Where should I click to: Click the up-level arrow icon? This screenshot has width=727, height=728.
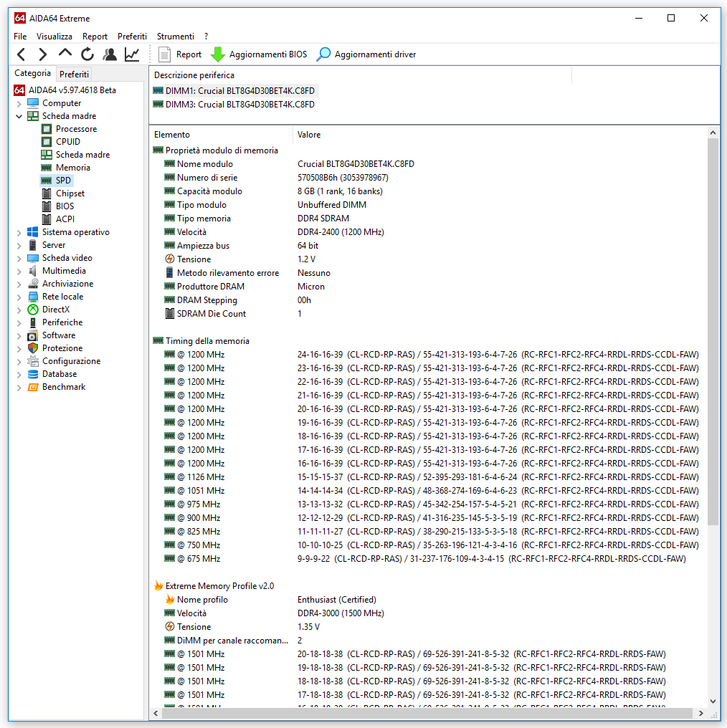(x=65, y=54)
